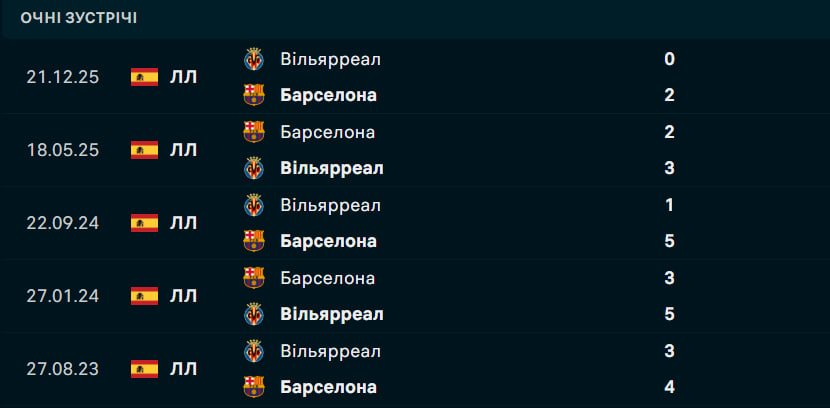Click Villarreal crest in 21.12.25 match
Image resolution: width=830 pixels, height=408 pixels.
pos(254,59)
